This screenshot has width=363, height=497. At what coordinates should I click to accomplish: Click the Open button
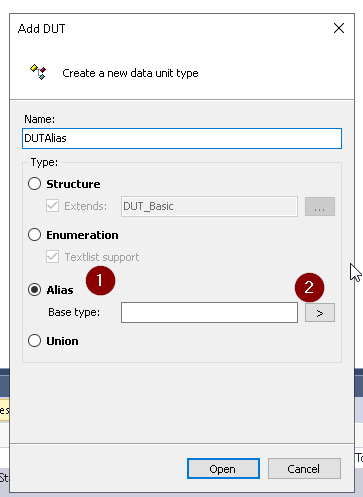(223, 468)
